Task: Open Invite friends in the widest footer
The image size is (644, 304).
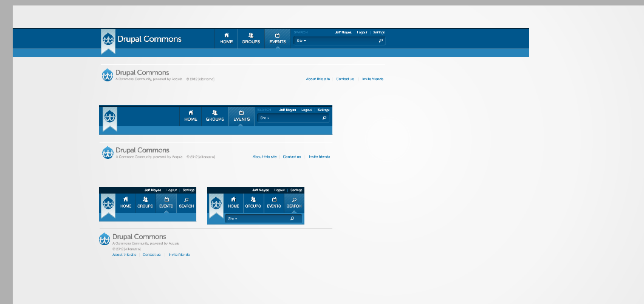Action: 372,79
